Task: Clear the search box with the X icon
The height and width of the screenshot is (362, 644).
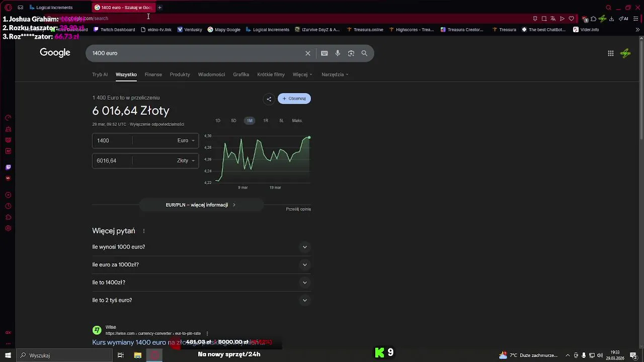Action: click(x=308, y=53)
